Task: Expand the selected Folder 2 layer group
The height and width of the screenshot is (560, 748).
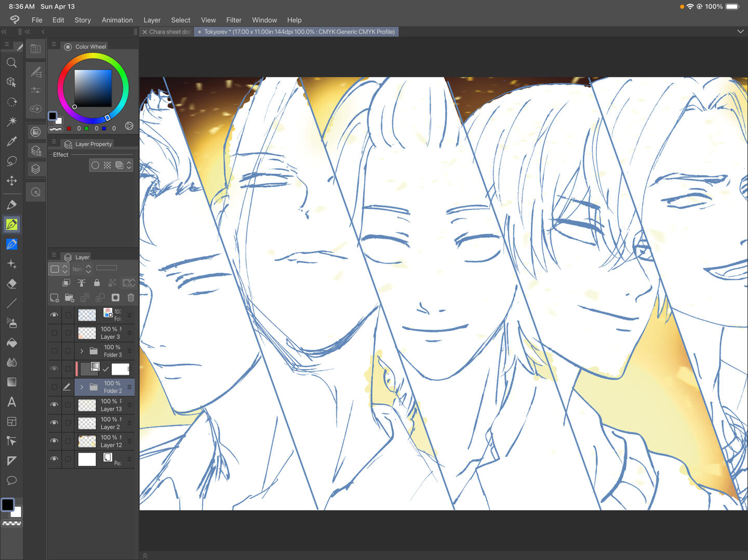Action: (x=82, y=387)
